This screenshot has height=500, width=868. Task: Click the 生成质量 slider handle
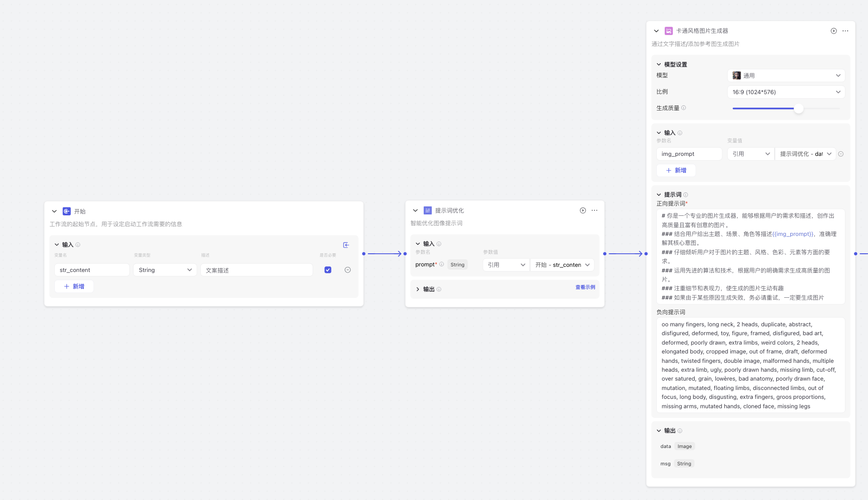pos(799,109)
